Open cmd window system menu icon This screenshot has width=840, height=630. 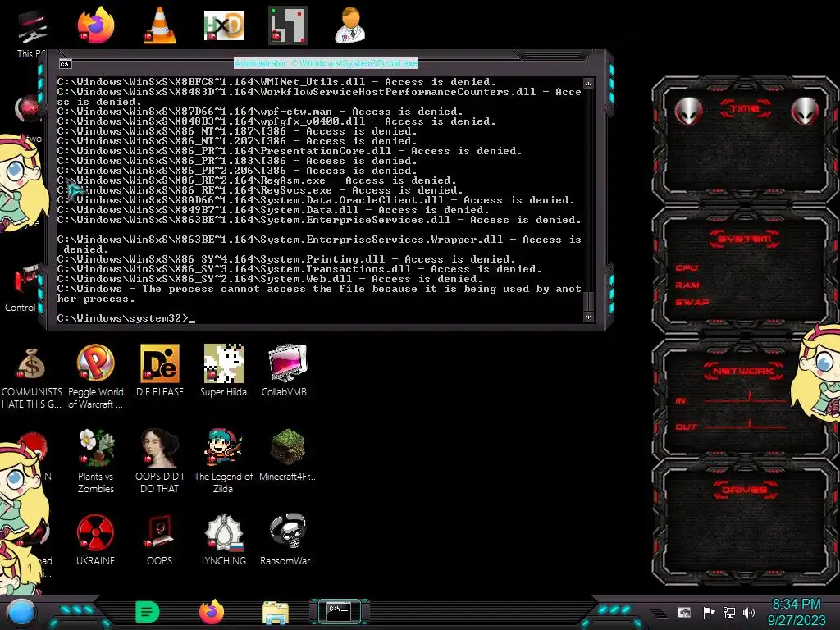click(66, 64)
